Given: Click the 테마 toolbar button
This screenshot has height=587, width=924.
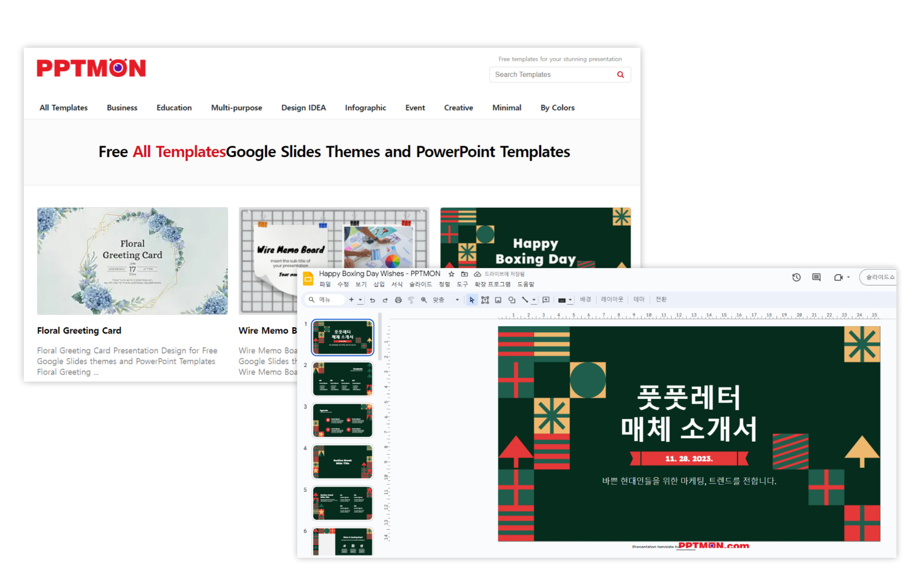Looking at the screenshot, I should [x=639, y=300].
